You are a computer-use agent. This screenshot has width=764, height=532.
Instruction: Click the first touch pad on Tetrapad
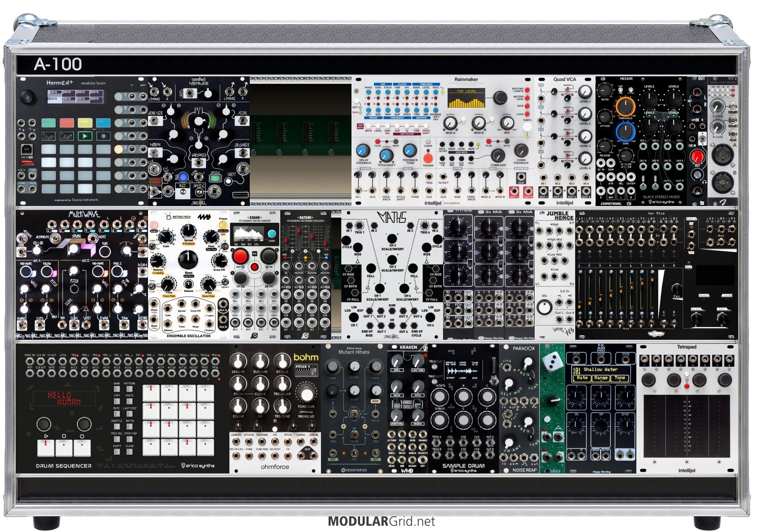[x=655, y=426]
